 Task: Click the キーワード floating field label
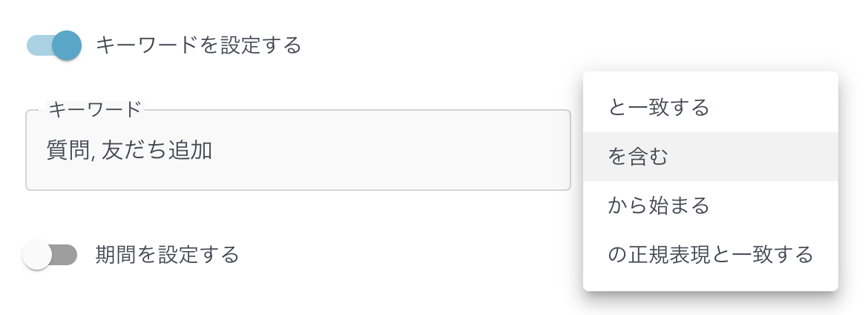tap(95, 109)
